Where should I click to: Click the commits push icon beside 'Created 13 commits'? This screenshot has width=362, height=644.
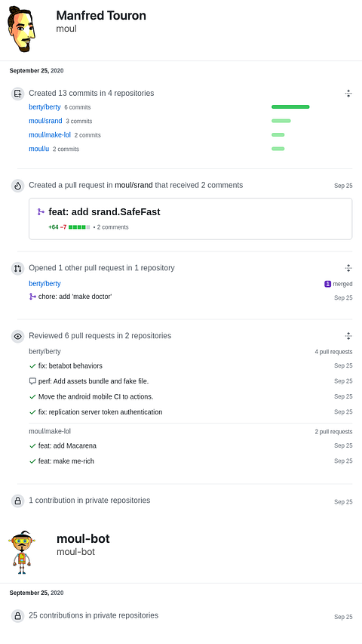(17, 94)
